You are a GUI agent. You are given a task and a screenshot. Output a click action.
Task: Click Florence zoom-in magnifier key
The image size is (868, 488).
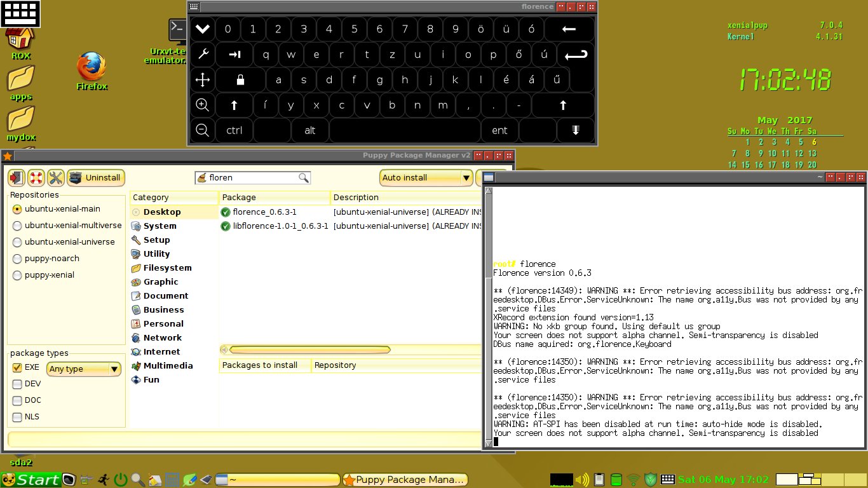coord(202,105)
